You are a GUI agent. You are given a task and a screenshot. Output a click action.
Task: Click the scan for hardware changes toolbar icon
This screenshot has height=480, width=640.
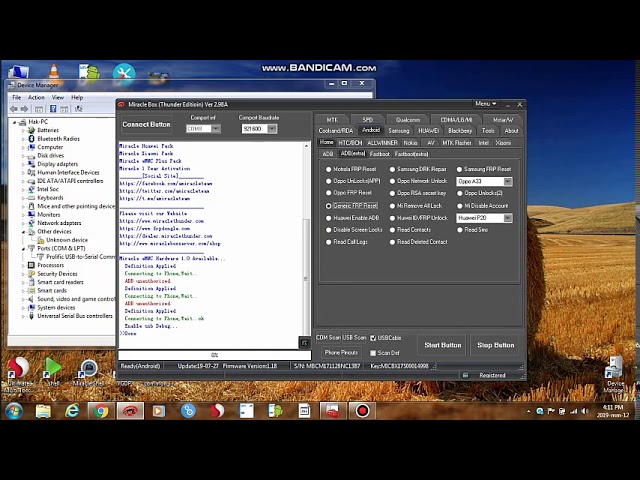coord(78,109)
